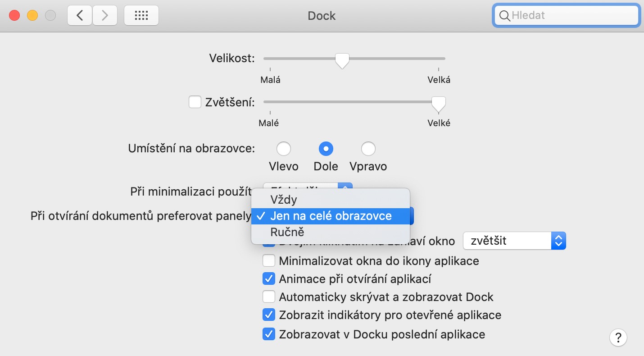Select Jen na celé obrazovce option

click(x=331, y=216)
